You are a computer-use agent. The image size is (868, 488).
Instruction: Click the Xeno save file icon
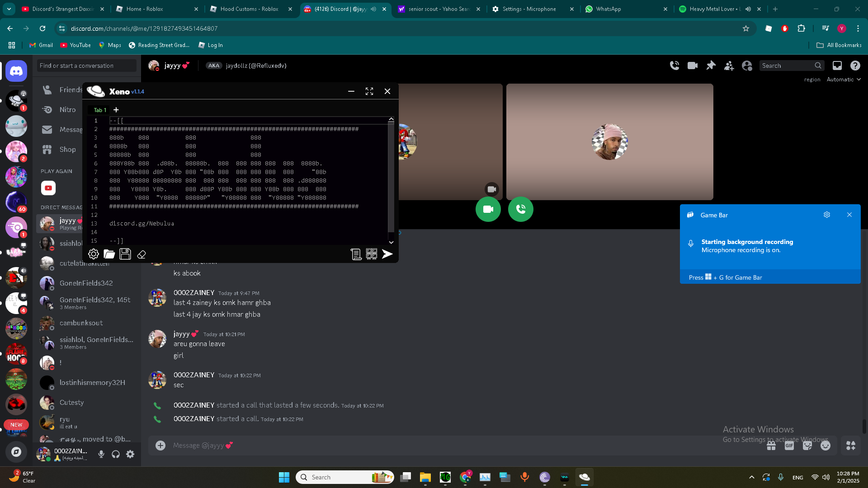click(125, 254)
